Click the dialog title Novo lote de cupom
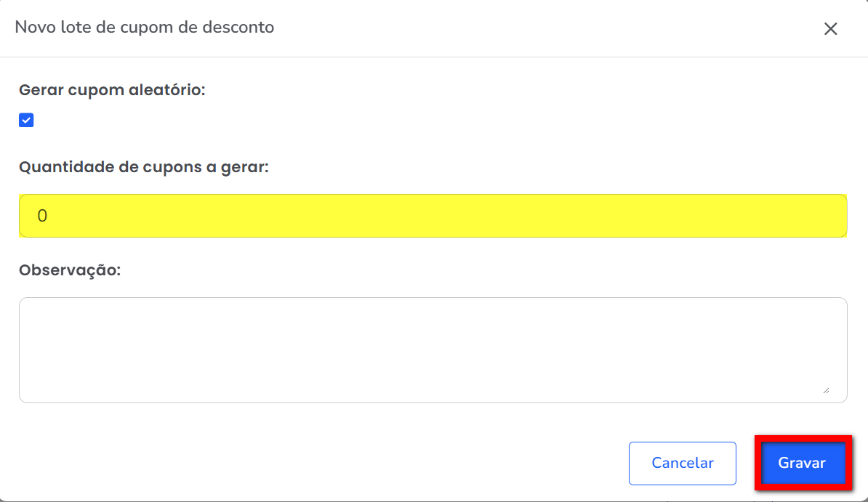Image resolution: width=868 pixels, height=502 pixels. tap(145, 28)
